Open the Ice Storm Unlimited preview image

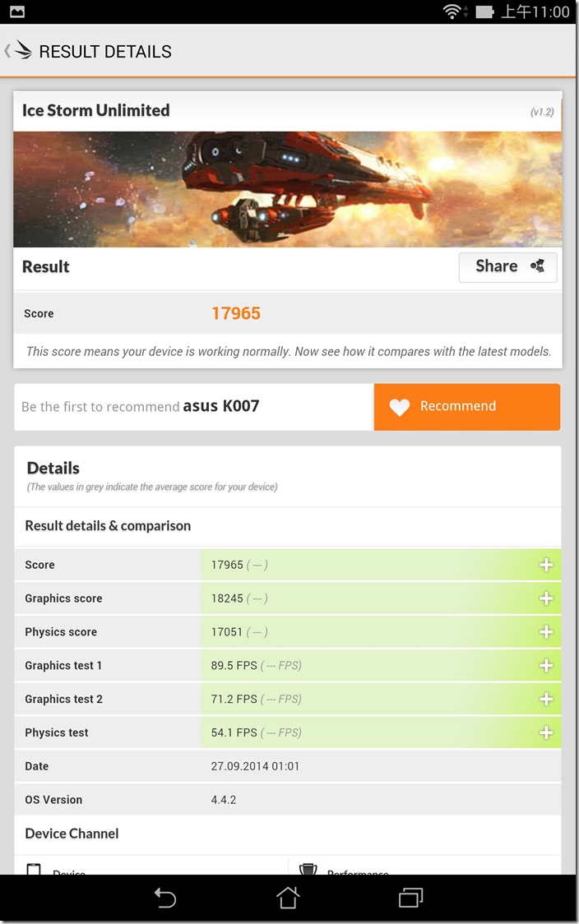click(x=288, y=189)
